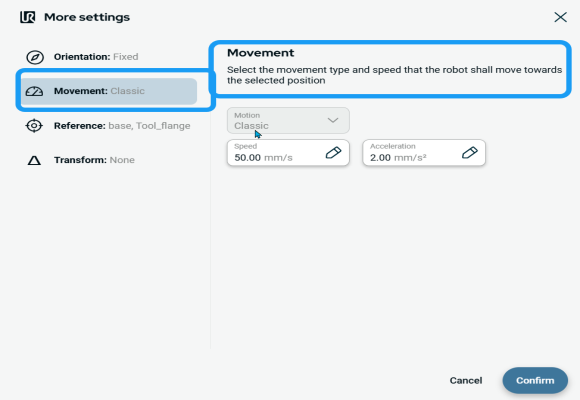
Task: Open the Reference: base, Tool_flange tab
Action: click(109, 126)
